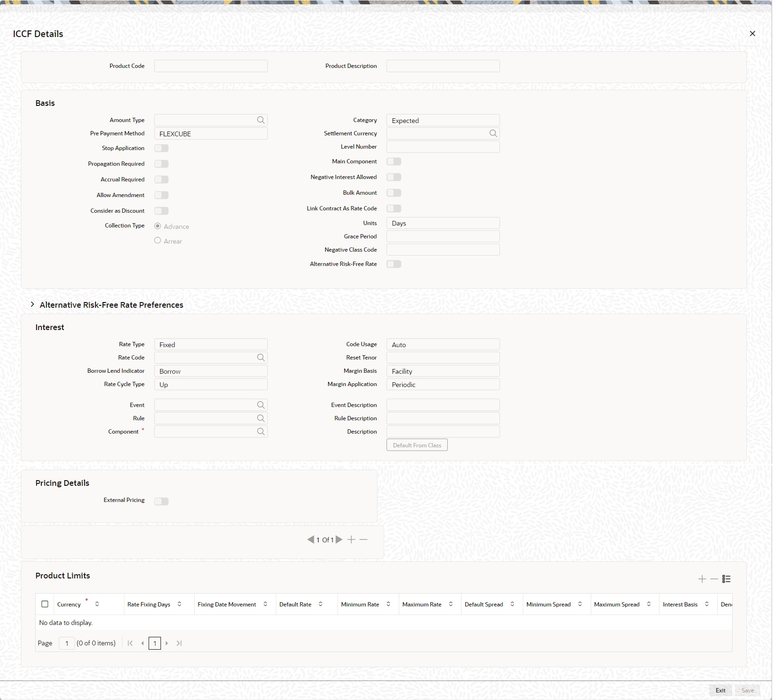Viewport: 773px width, 700px height.
Task: Jump to last page of Product Limits
Action: [x=179, y=643]
